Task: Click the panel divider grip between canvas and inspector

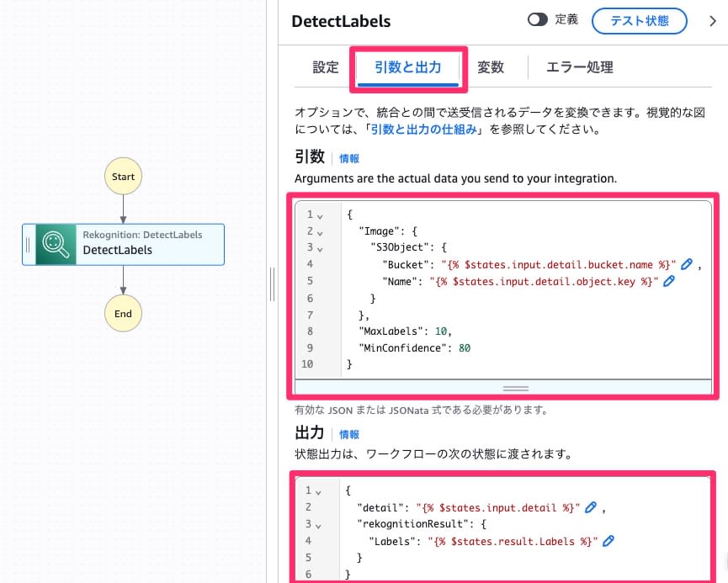Action: (x=272, y=284)
